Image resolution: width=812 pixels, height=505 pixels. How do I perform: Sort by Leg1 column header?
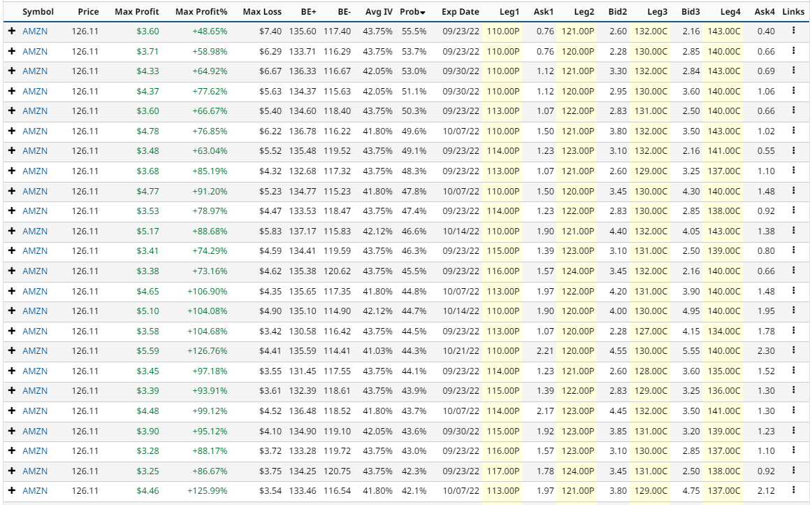click(509, 11)
